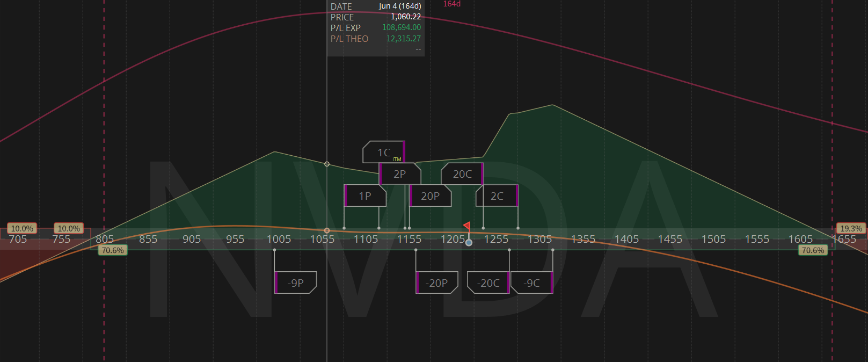Screen dimensions: 868x362
Task: Click the 1,060.22 price value in tooltip
Action: click(x=406, y=17)
